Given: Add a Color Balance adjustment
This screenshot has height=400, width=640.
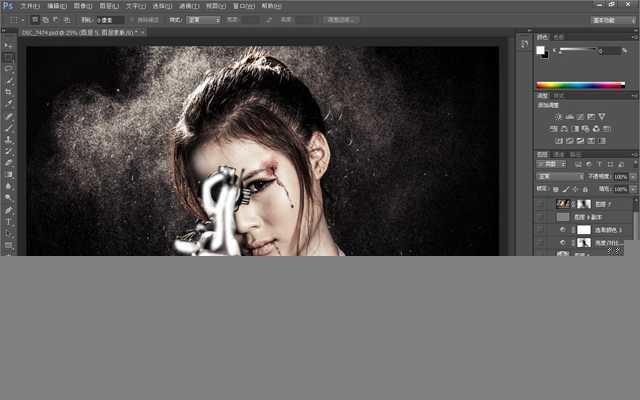Looking at the screenshot, I should (564, 129).
